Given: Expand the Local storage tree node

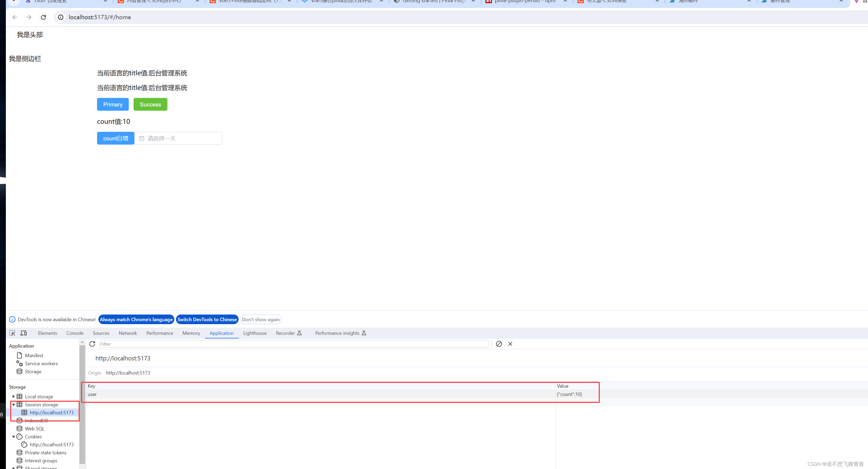Looking at the screenshot, I should point(14,396).
